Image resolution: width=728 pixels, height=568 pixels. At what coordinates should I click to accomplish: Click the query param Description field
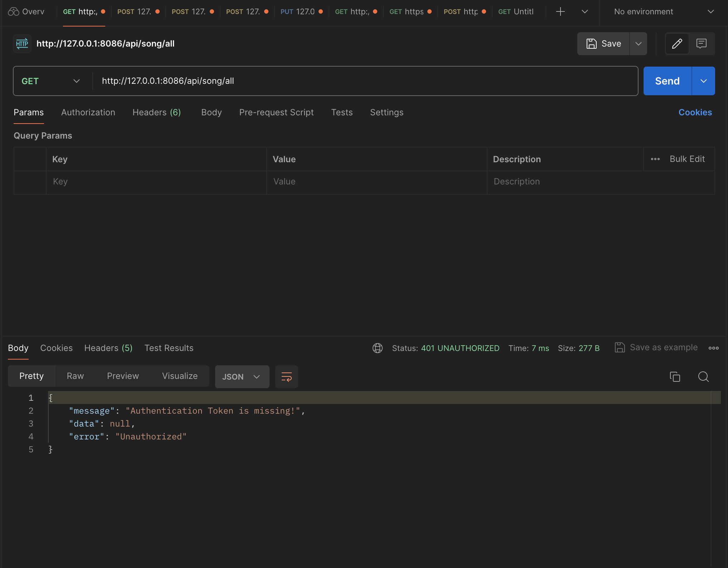point(601,182)
